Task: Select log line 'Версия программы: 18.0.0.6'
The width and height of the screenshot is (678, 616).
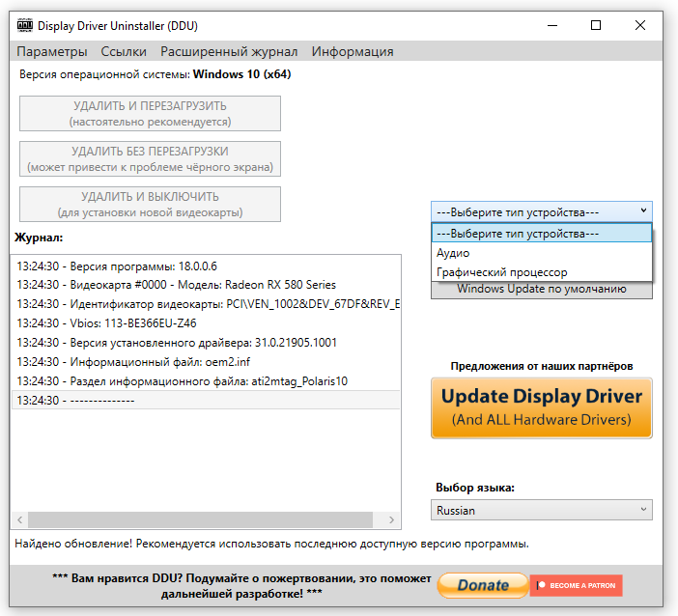Action: [206, 266]
